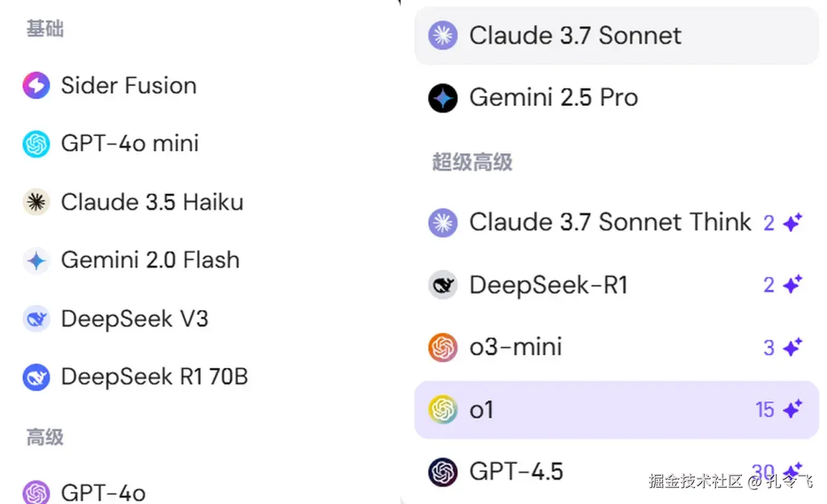
Task: Pick GPT-4o from the advanced list
Action: 103,492
